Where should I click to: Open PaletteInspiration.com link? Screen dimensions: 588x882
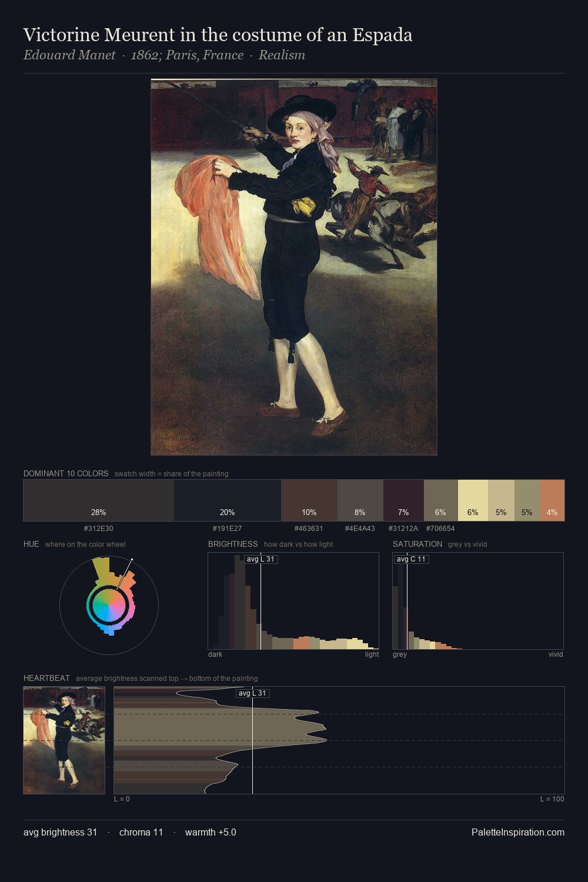518,833
